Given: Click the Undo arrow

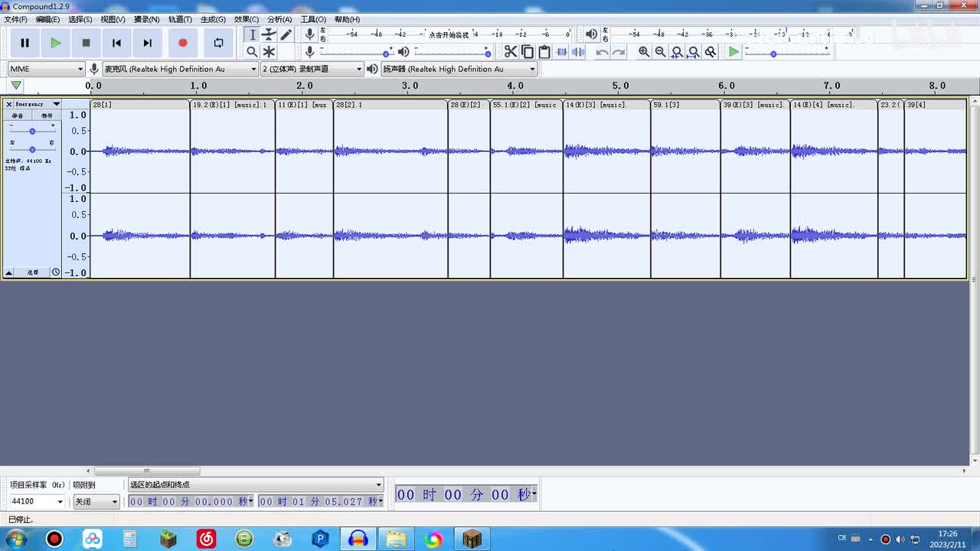Looking at the screenshot, I should [x=602, y=51].
